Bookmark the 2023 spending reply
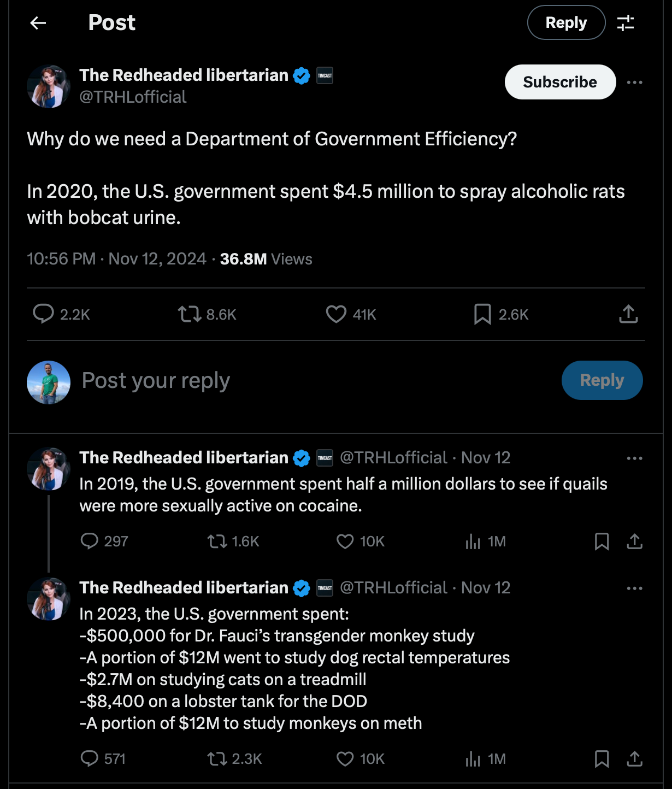Image resolution: width=672 pixels, height=789 pixels. pyautogui.click(x=602, y=759)
